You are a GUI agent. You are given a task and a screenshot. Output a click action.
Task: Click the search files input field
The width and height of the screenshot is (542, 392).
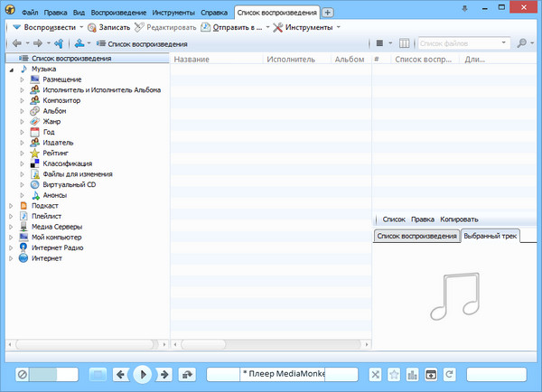pyautogui.click(x=460, y=42)
